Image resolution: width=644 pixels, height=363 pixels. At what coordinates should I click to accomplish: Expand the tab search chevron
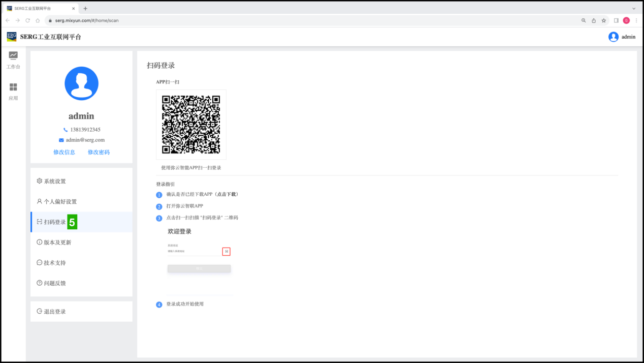coord(634,9)
